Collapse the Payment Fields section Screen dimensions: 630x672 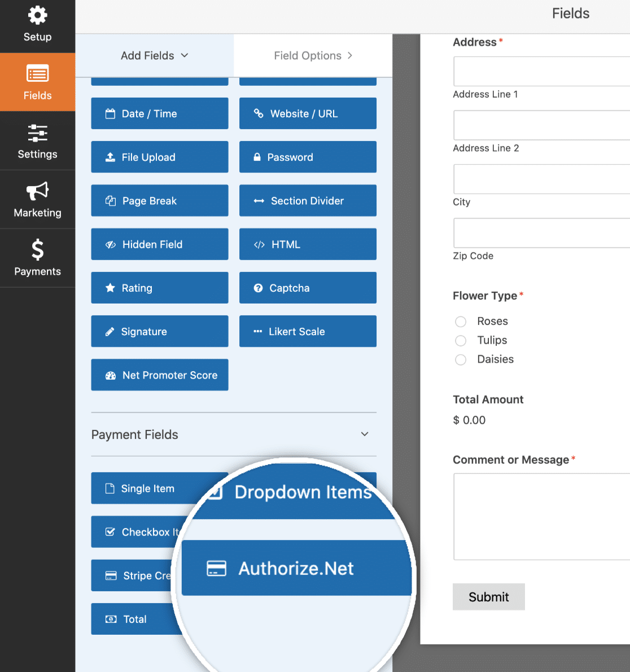[x=365, y=434]
